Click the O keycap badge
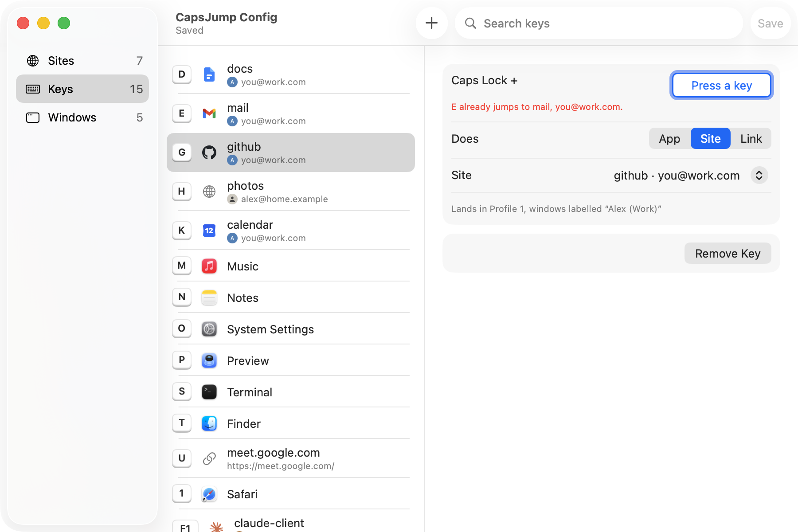This screenshot has height=532, width=798. pos(182,329)
